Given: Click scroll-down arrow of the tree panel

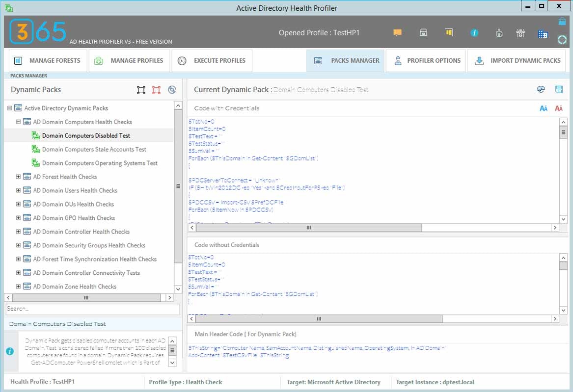Looking at the screenshot, I should tap(178, 289).
